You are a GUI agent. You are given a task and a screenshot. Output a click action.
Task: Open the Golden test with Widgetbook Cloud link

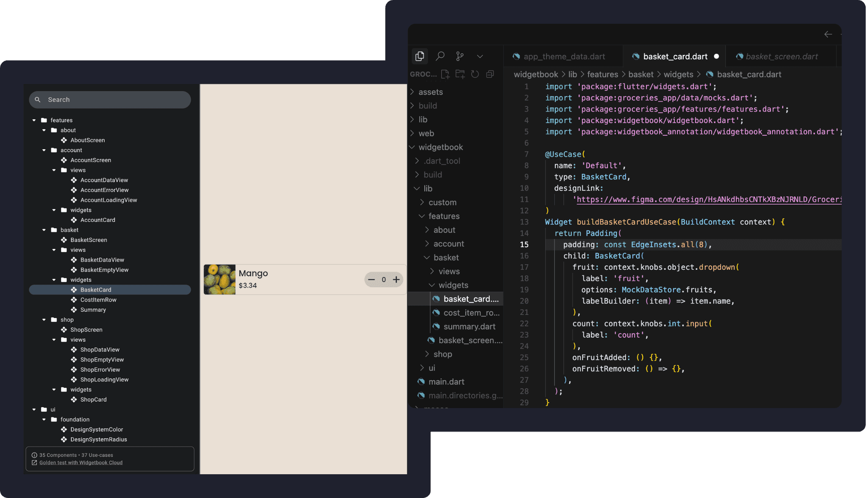click(x=81, y=462)
